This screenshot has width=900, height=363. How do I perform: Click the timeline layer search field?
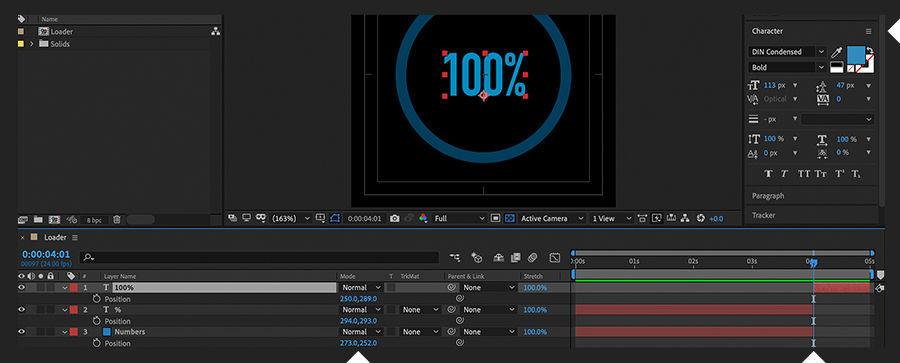259,257
